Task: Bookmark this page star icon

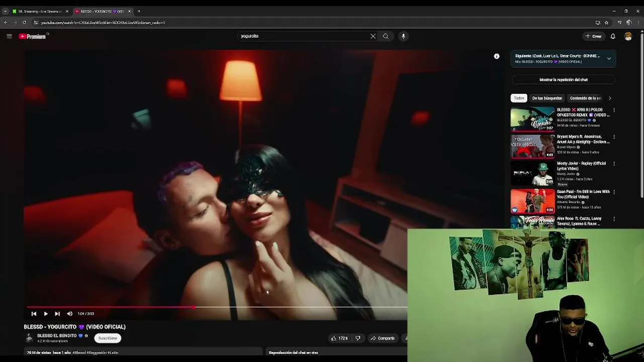Action: pyautogui.click(x=606, y=23)
